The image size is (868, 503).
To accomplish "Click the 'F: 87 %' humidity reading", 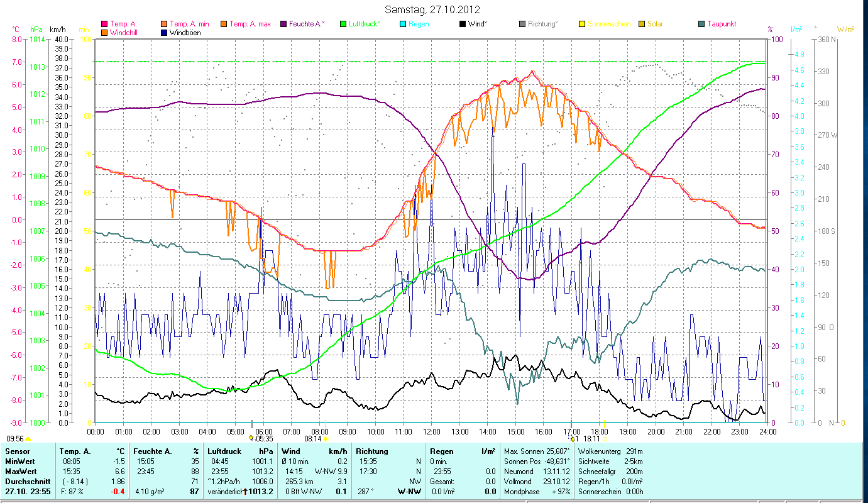I will pyautogui.click(x=73, y=492).
